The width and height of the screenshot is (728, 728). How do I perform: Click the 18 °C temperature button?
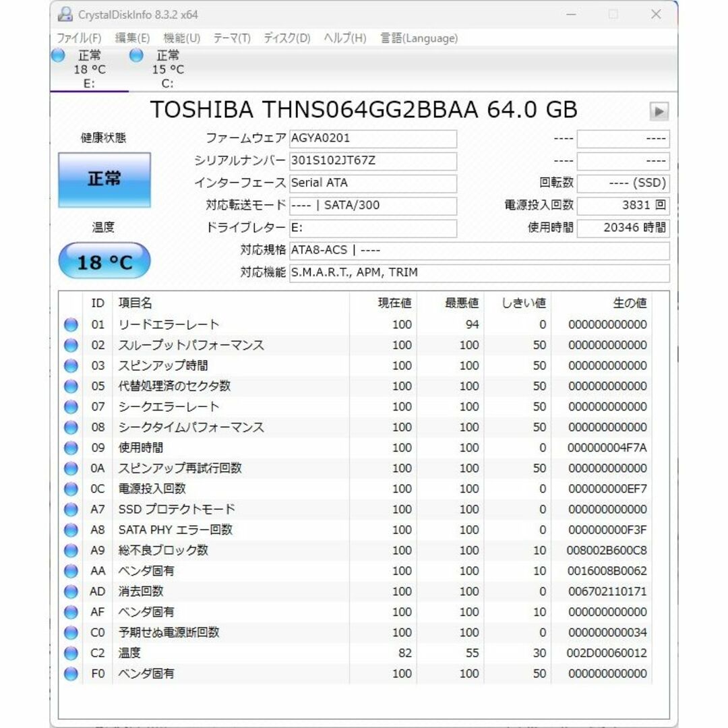pyautogui.click(x=104, y=261)
